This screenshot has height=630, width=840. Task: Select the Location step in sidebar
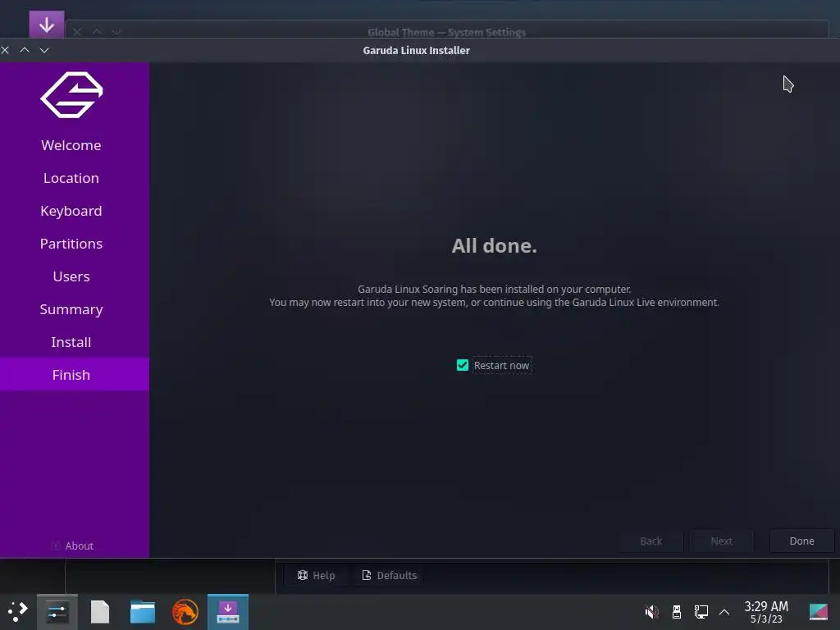click(71, 178)
